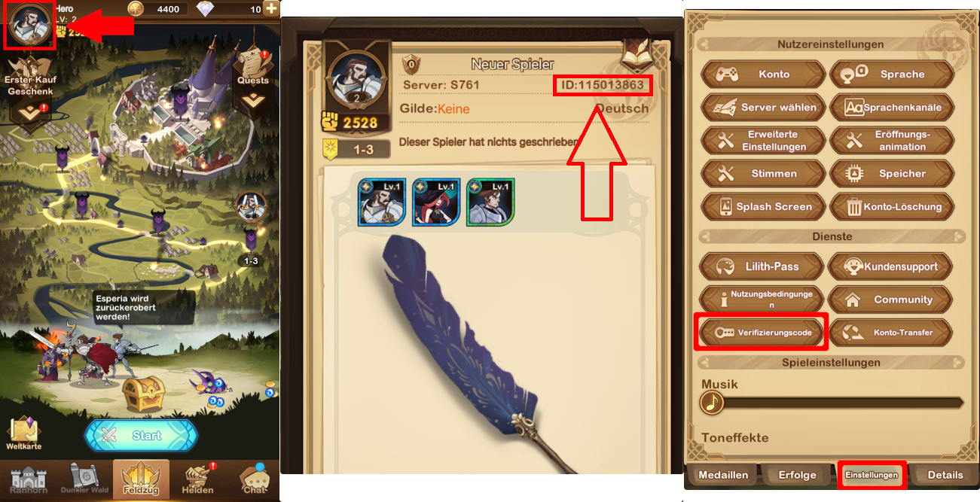Open the Kundensupport button
980x502 pixels.
890,266
